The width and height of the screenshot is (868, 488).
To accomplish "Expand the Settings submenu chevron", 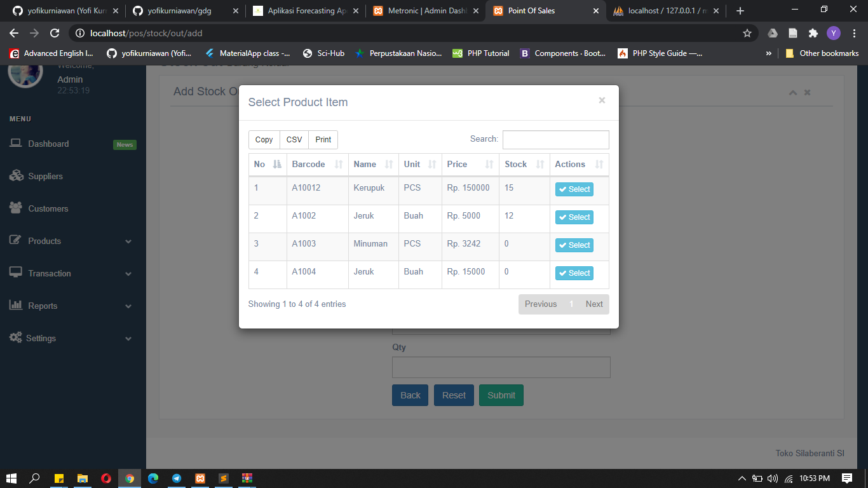I will point(128,338).
